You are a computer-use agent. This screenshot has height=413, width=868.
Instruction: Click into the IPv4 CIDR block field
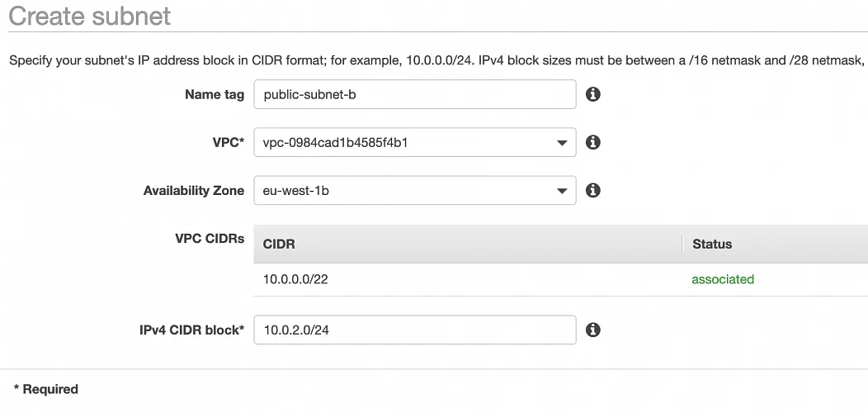click(414, 330)
